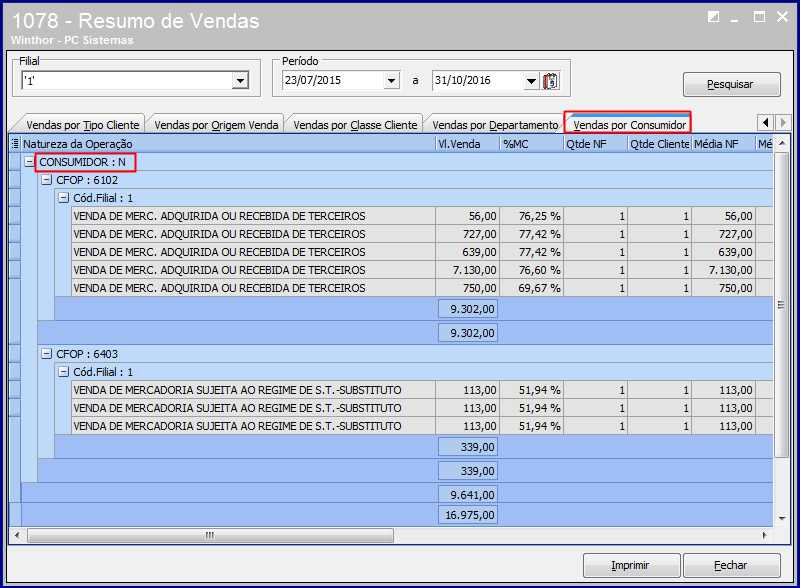Click the CFOP : 6403 group label
Viewport: 800px width, 588px height.
(87, 354)
